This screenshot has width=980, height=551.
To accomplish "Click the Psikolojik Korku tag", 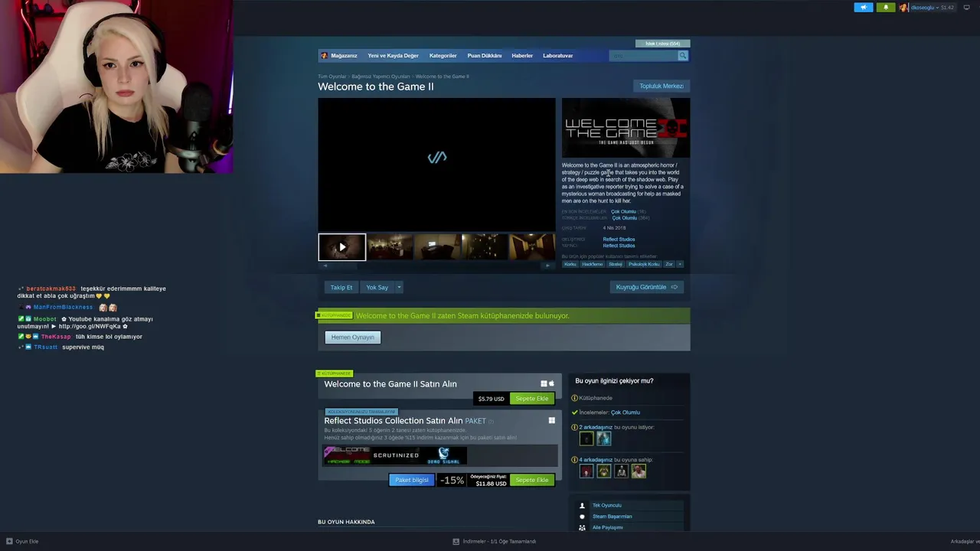I will pyautogui.click(x=644, y=264).
